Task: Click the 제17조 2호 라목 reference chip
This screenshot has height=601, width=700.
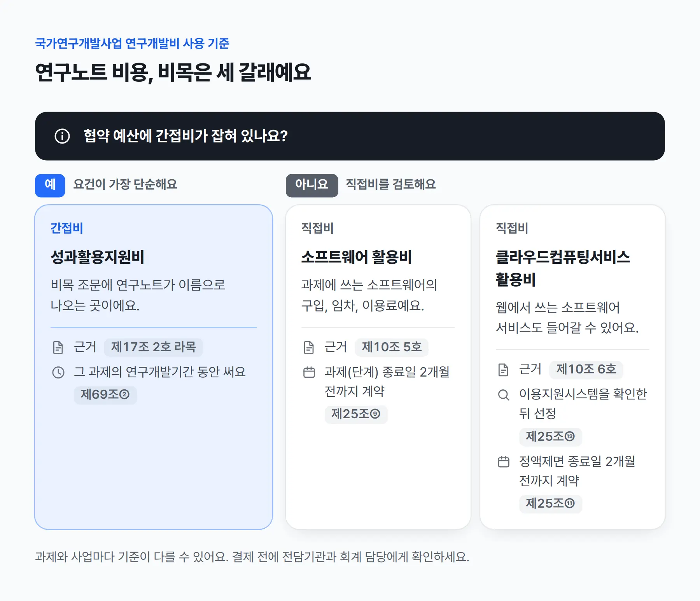Action: point(154,347)
